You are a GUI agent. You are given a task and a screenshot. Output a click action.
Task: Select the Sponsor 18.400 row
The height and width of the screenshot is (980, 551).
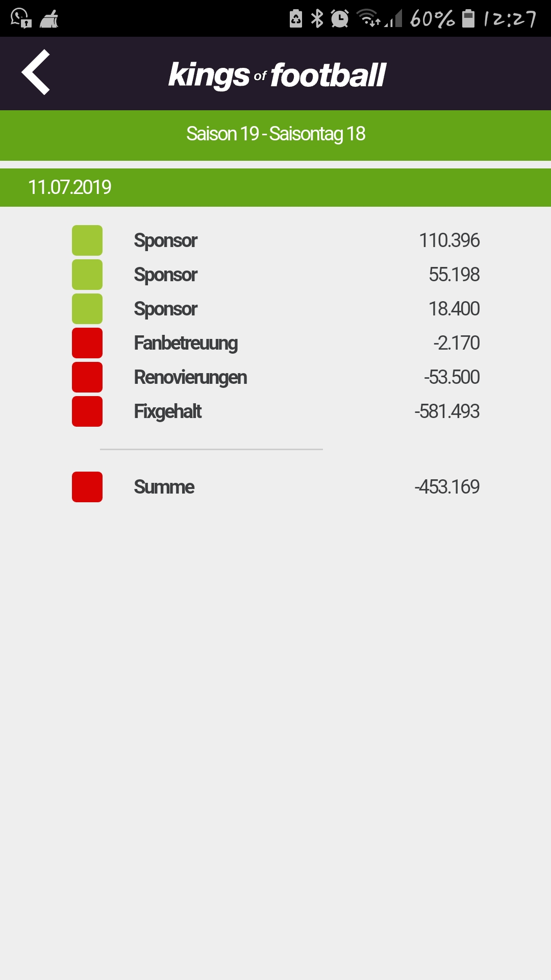[x=275, y=309]
